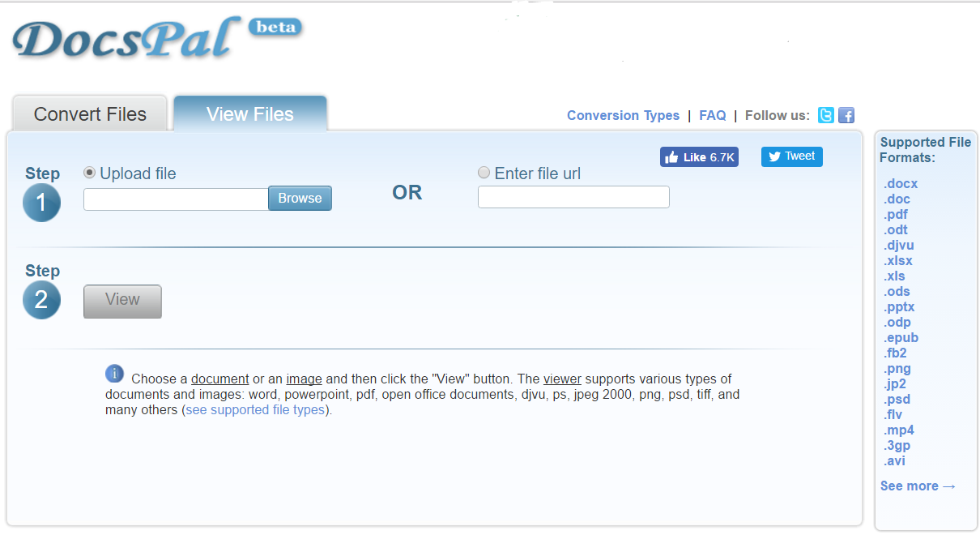The height and width of the screenshot is (535, 980).
Task: Open the DocsPal Facebook page icon
Action: [x=846, y=115]
